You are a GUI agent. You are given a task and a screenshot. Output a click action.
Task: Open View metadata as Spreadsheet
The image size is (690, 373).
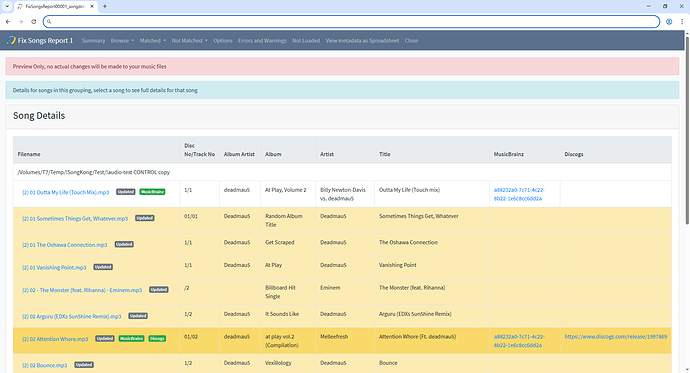362,40
